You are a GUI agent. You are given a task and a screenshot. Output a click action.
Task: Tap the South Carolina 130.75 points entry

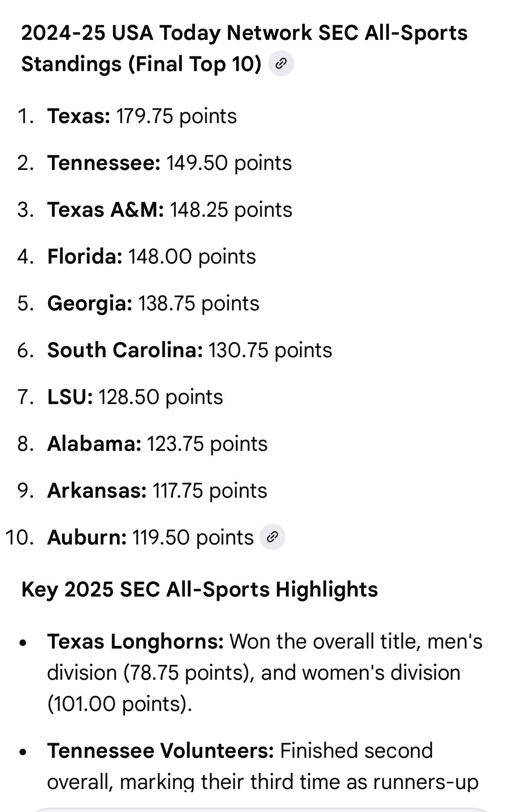pyautogui.click(x=190, y=350)
